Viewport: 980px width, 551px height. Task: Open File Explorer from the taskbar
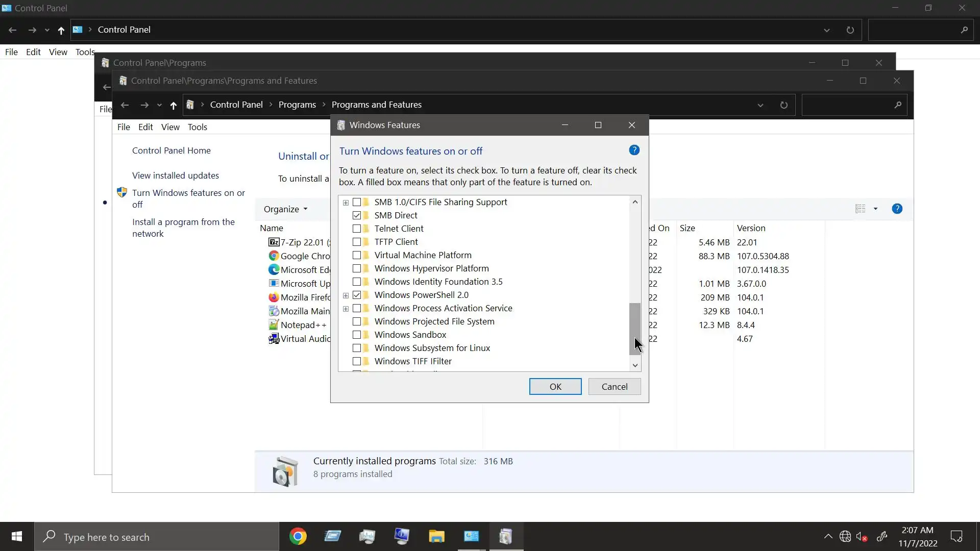436,536
